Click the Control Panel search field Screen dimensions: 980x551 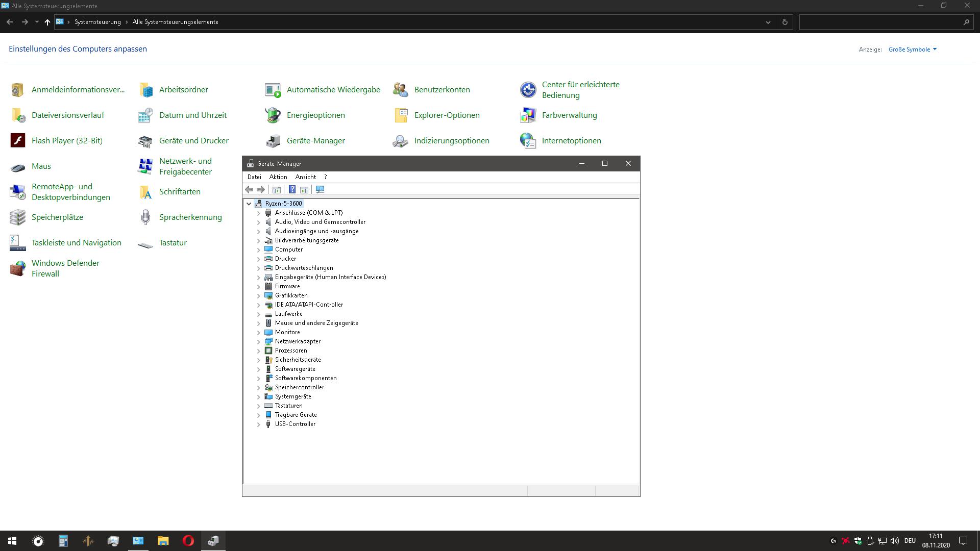[x=880, y=22]
